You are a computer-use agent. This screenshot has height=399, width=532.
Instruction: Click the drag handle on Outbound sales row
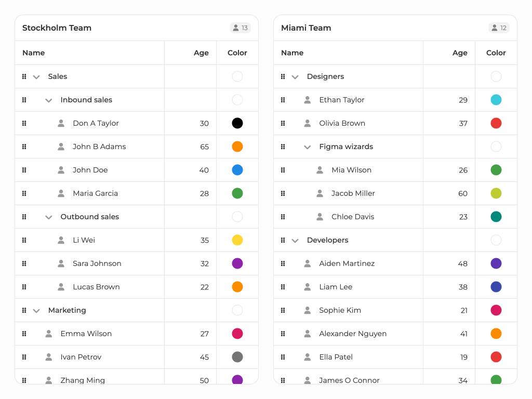tap(24, 217)
